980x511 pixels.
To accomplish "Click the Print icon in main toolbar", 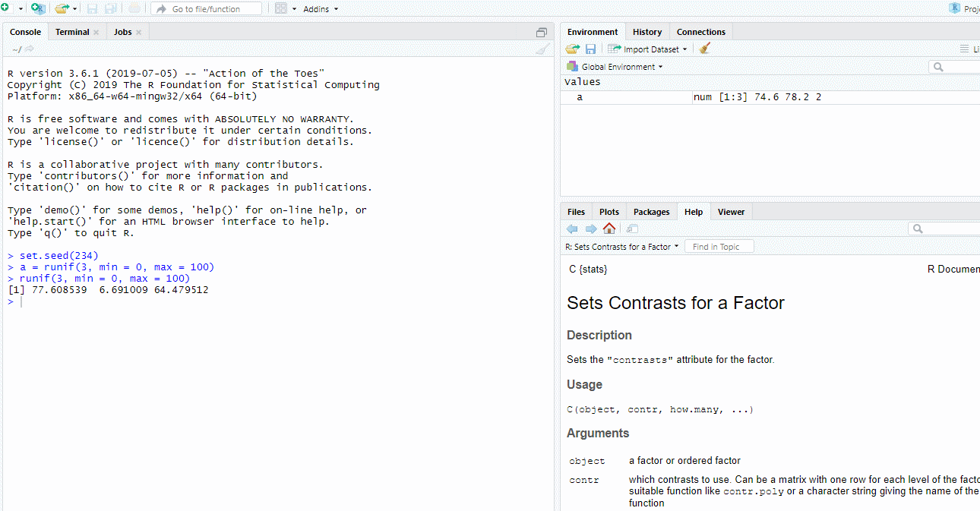I will (x=134, y=8).
